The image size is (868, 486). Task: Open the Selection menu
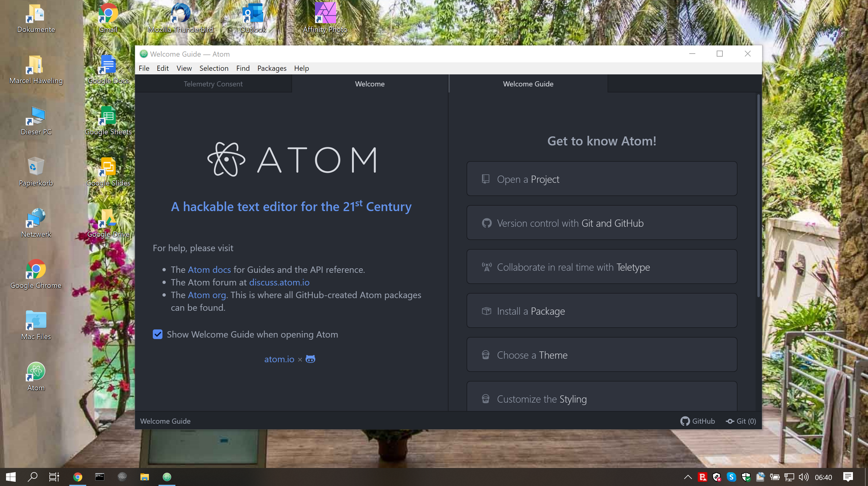[x=214, y=68]
